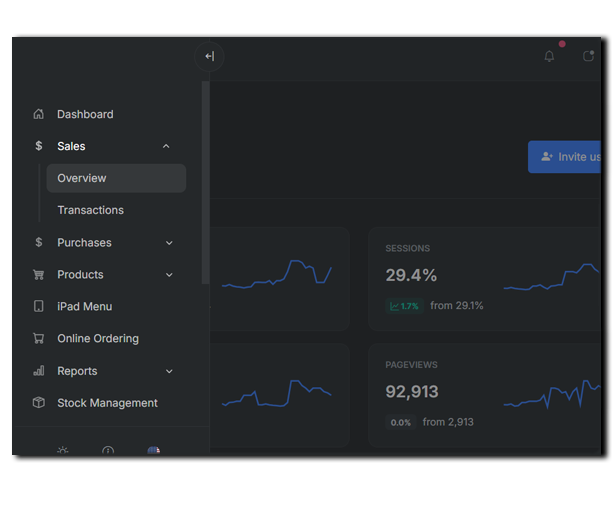The image size is (614, 514).
Task: Click the iPad Menu tablet icon
Action: coord(39,307)
